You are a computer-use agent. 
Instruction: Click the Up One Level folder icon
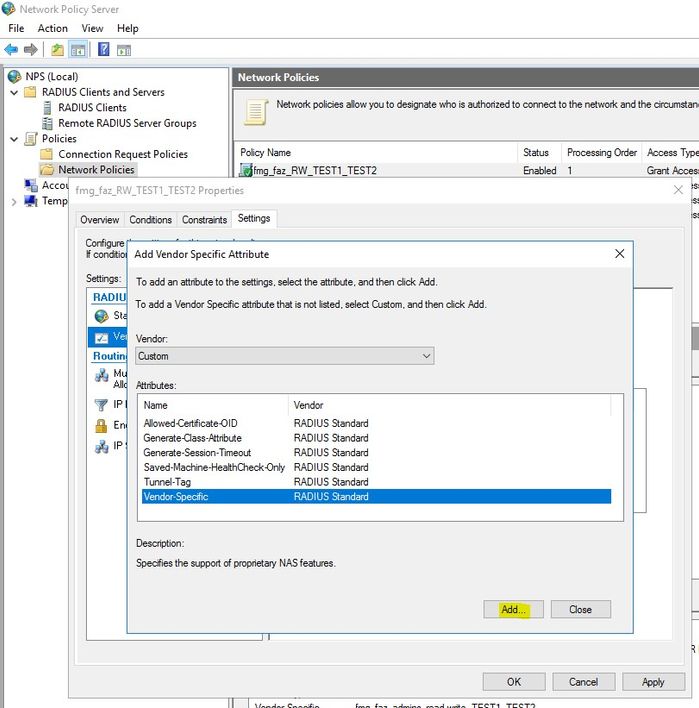click(58, 49)
